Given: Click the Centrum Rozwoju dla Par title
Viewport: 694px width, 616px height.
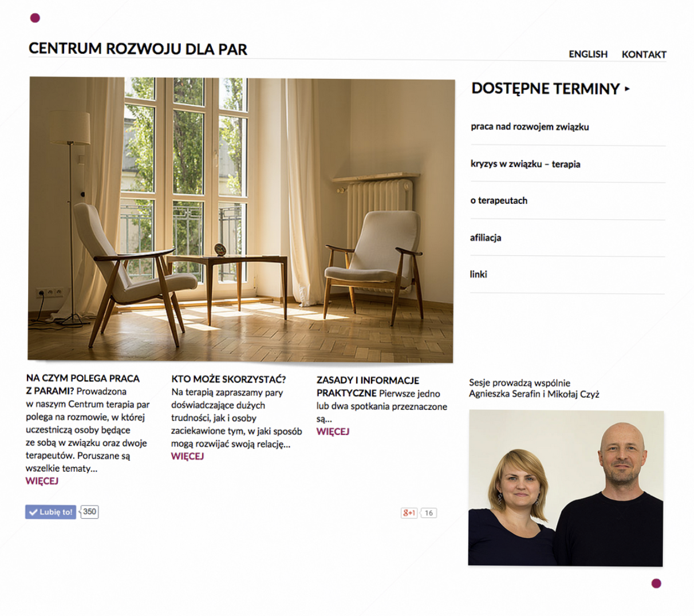Looking at the screenshot, I should 138,49.
